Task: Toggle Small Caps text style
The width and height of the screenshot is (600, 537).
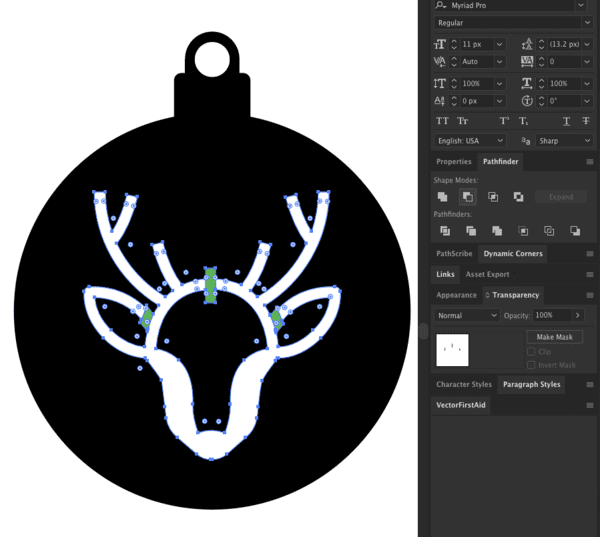Action: pyautogui.click(x=463, y=121)
